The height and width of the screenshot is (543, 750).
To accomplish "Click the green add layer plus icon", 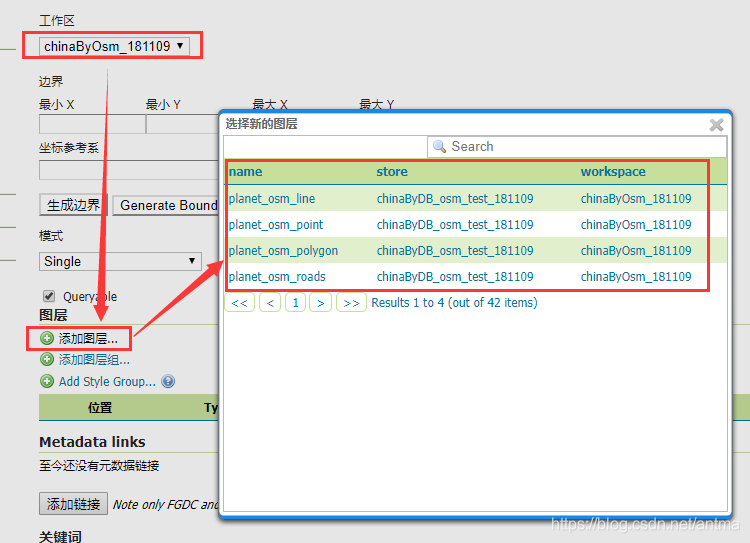I will [x=47, y=339].
